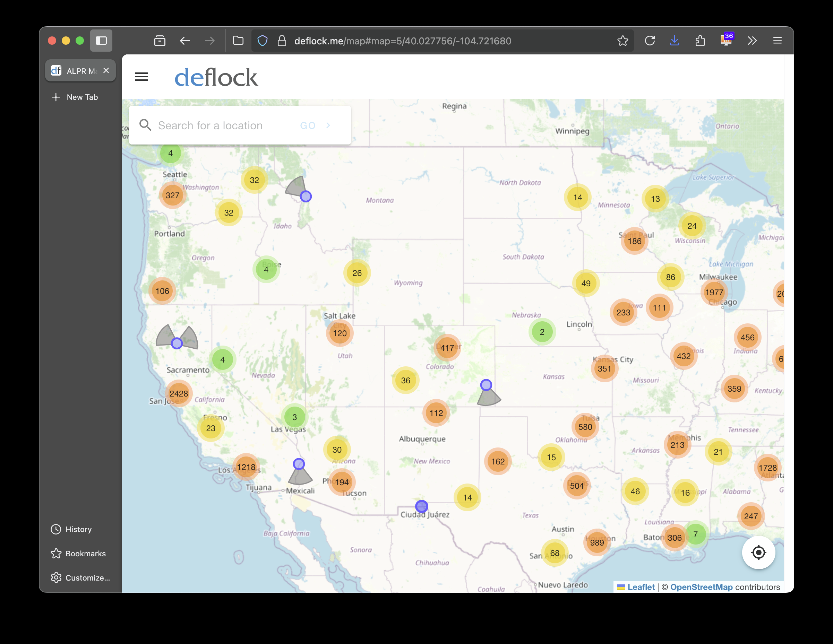Open the archive box toolbar icon

[160, 41]
